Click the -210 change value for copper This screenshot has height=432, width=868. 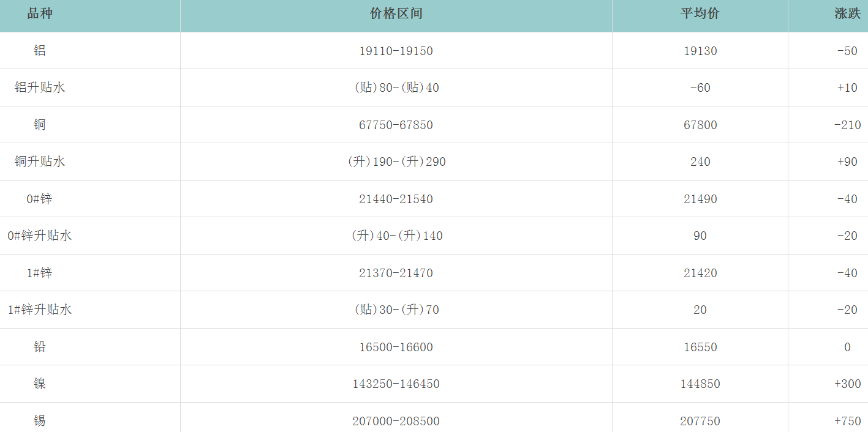pos(847,125)
